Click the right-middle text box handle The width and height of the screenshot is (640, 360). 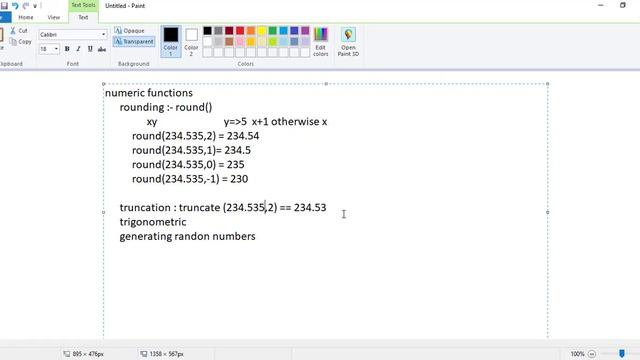coord(547,212)
